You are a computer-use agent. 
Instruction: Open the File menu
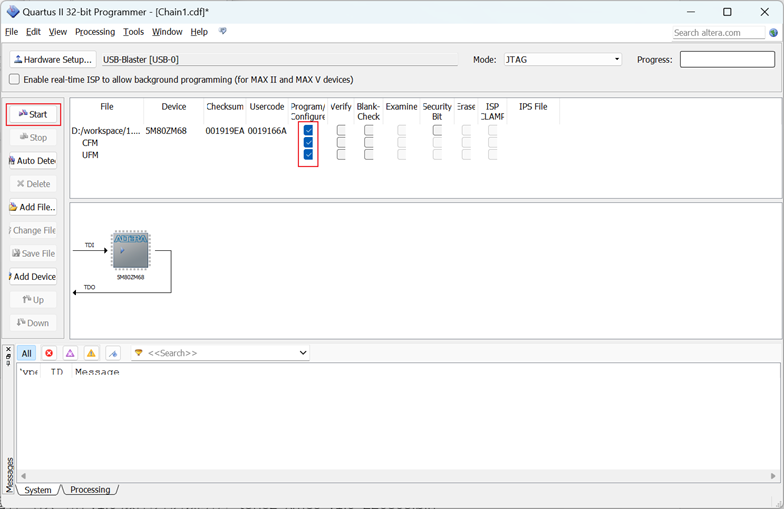point(11,32)
